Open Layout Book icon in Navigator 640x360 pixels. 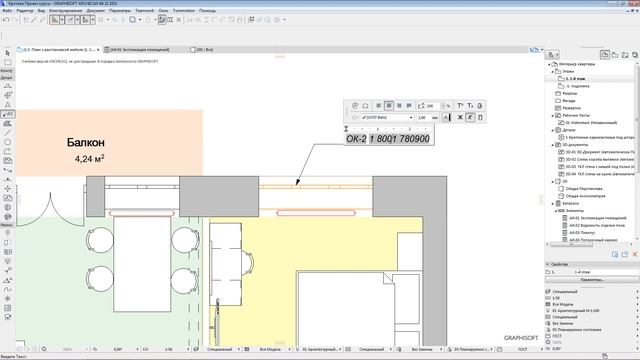(x=625, y=55)
